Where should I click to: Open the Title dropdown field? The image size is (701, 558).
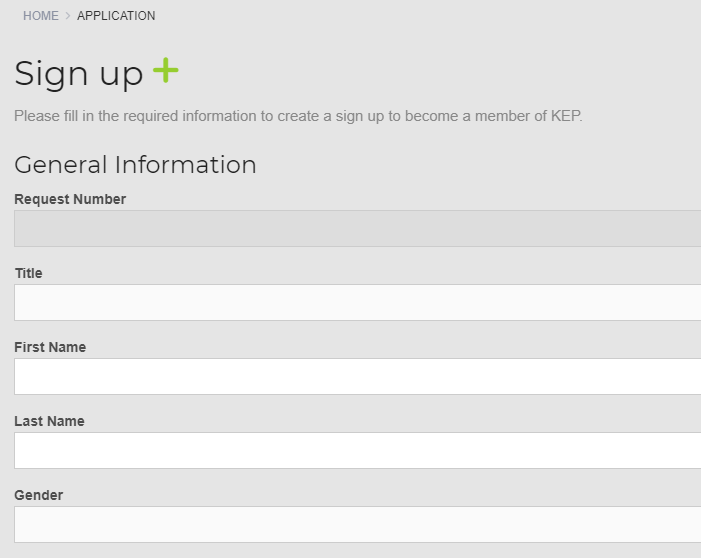point(357,302)
